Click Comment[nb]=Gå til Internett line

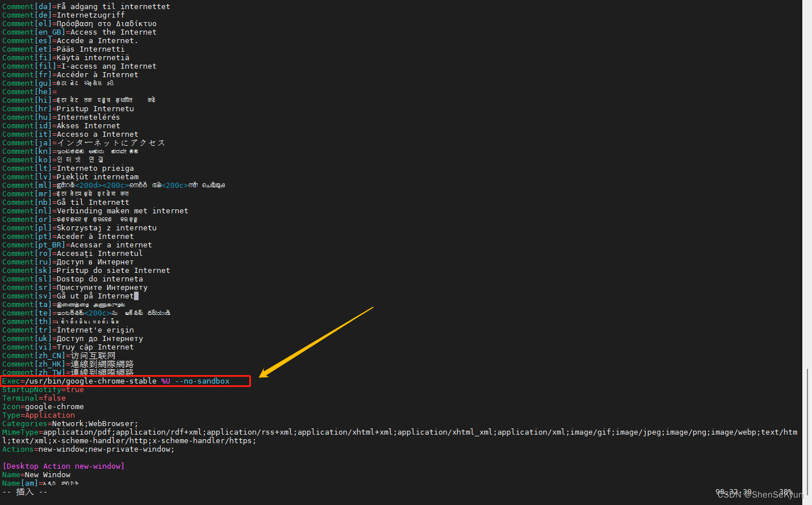coord(65,203)
